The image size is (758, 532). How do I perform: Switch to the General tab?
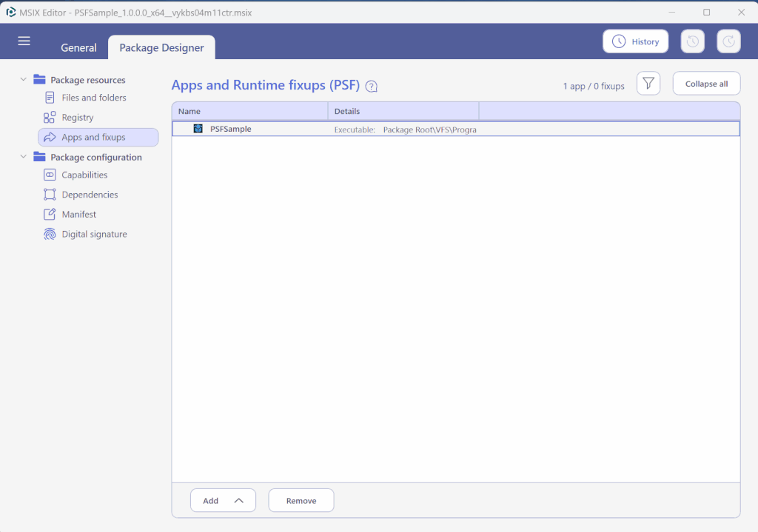(78, 47)
